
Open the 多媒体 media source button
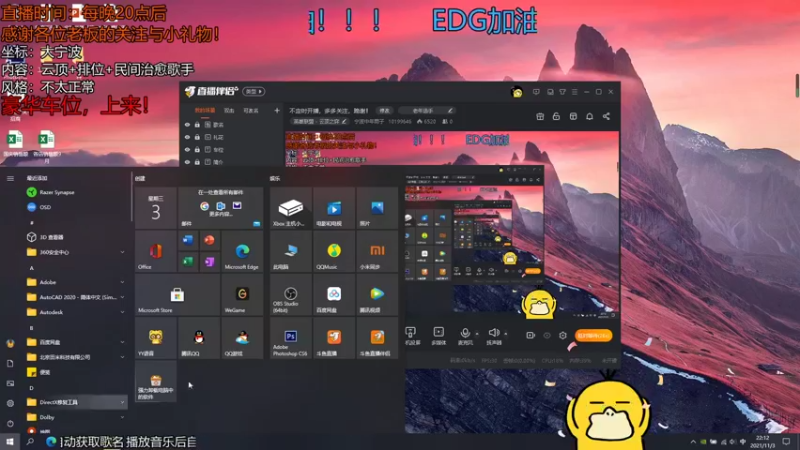coord(438,335)
